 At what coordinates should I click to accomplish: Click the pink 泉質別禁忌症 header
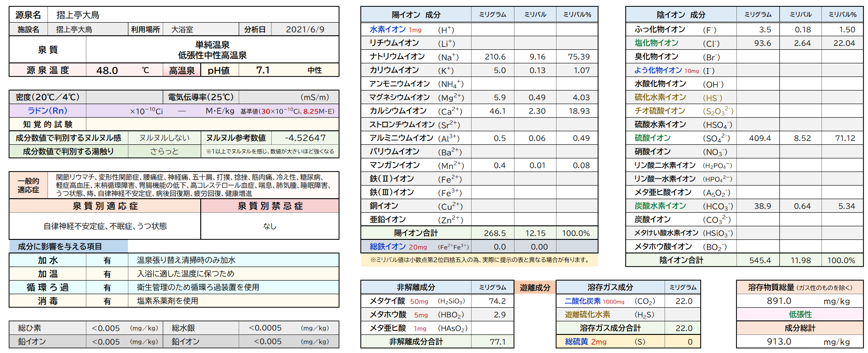[x=270, y=206]
